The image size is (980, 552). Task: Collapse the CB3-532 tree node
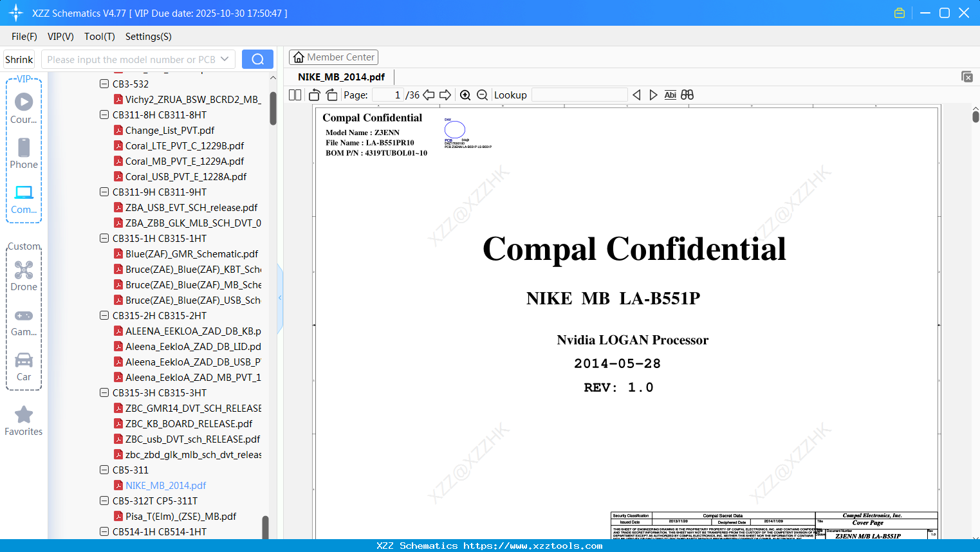pos(104,84)
